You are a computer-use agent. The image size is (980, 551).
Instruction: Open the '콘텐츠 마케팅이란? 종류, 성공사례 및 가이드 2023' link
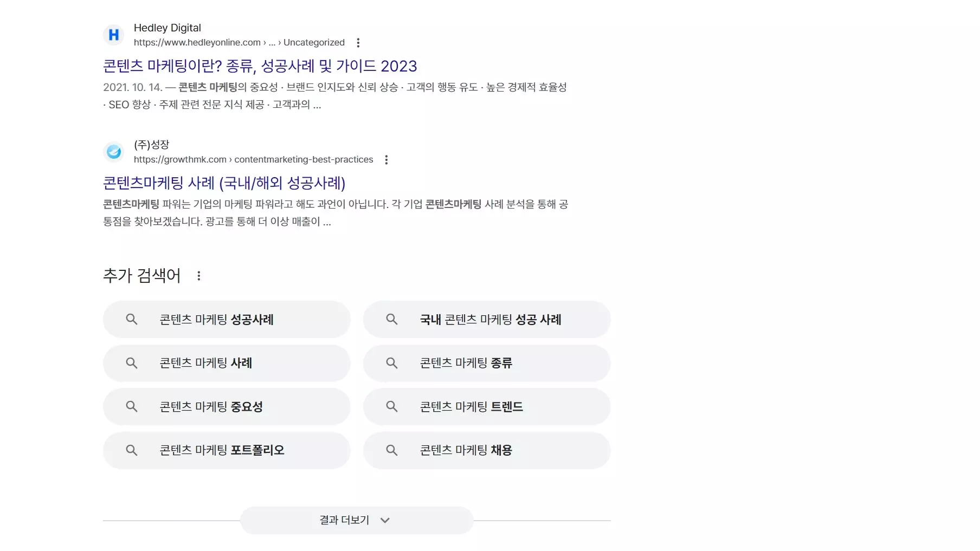pos(259,66)
